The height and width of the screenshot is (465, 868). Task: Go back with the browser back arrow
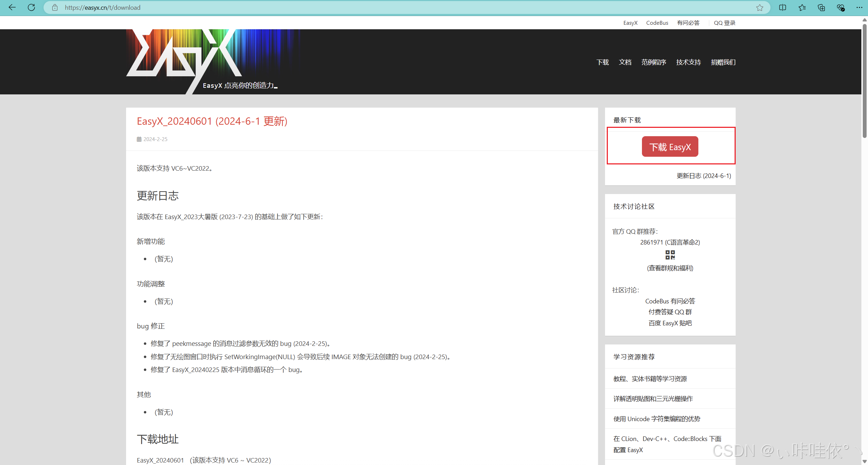(12, 7)
